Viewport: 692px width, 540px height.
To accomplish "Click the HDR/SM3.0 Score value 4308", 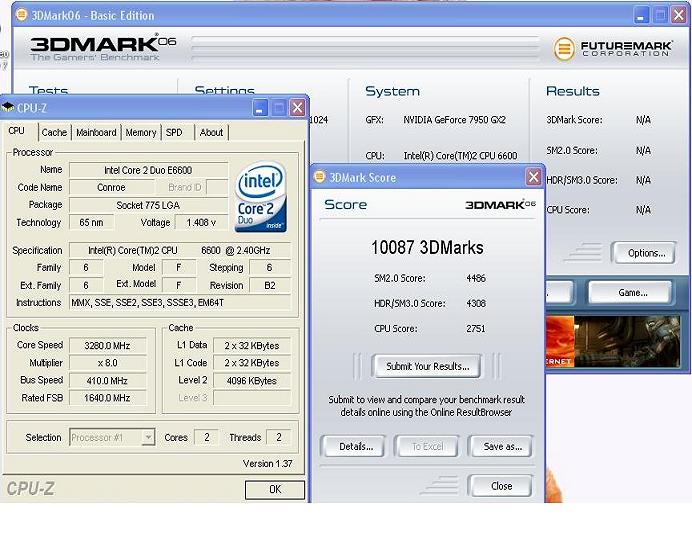I will click(476, 303).
